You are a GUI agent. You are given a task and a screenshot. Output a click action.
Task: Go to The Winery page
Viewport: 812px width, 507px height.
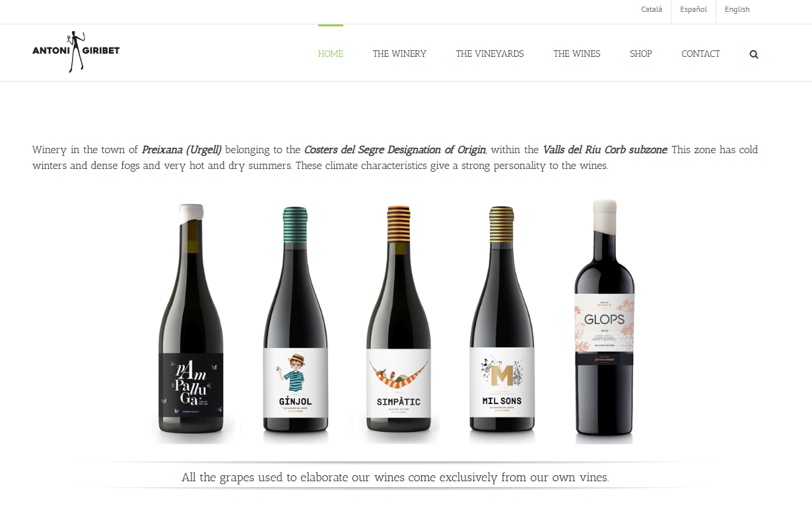click(399, 53)
